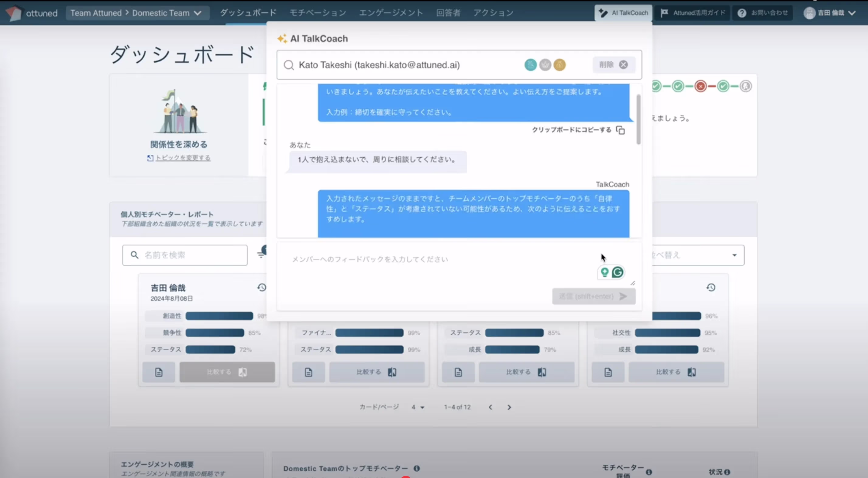Click the TalkCoach chat scrollbar
The width and height of the screenshot is (868, 478).
coord(638,120)
